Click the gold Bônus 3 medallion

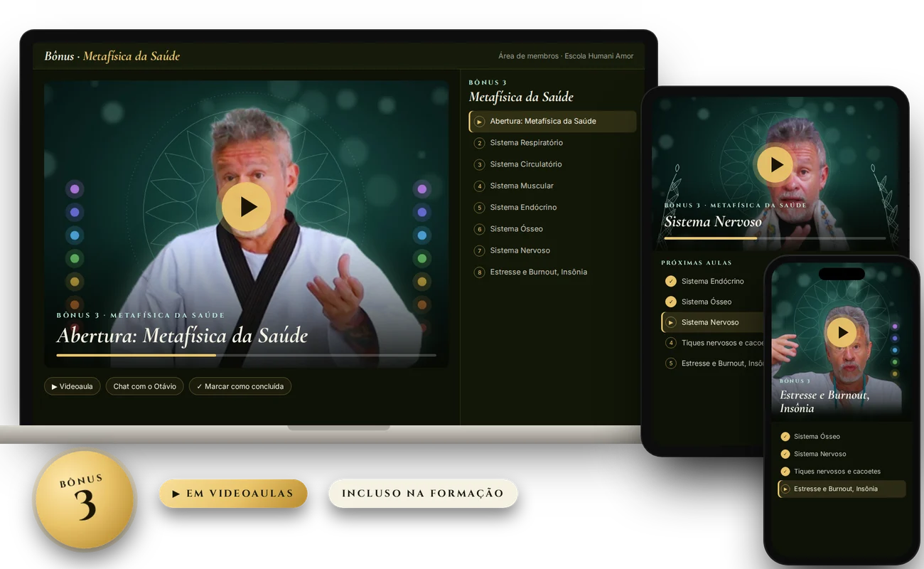tap(85, 499)
